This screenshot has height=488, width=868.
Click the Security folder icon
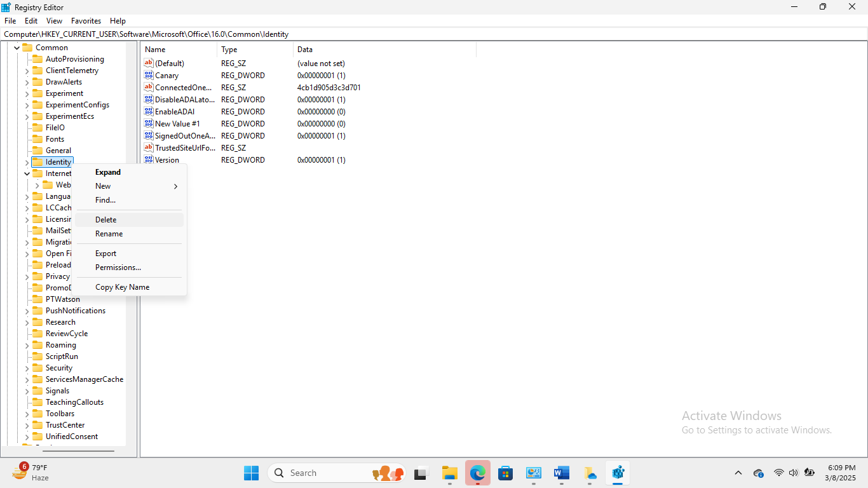[x=37, y=368]
